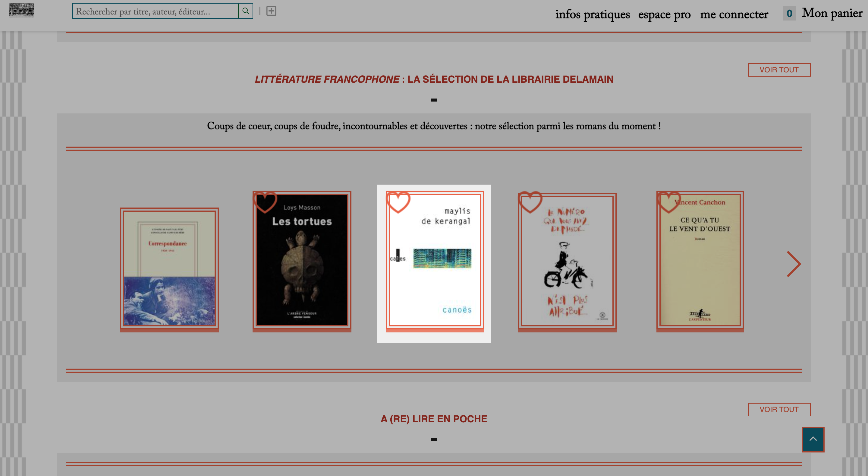
Task: Open Mon panier cart
Action: pos(832,13)
